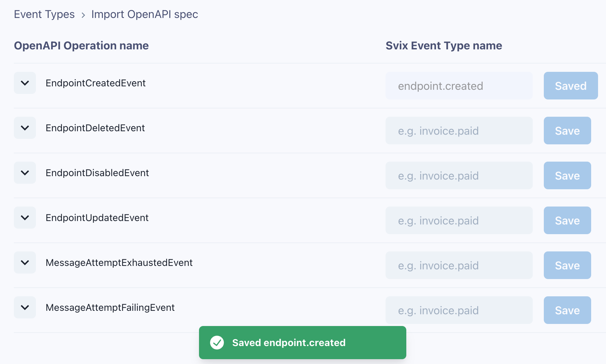Click Save for MessageAttemptFailingEvent
The width and height of the screenshot is (606, 364).
(x=567, y=310)
